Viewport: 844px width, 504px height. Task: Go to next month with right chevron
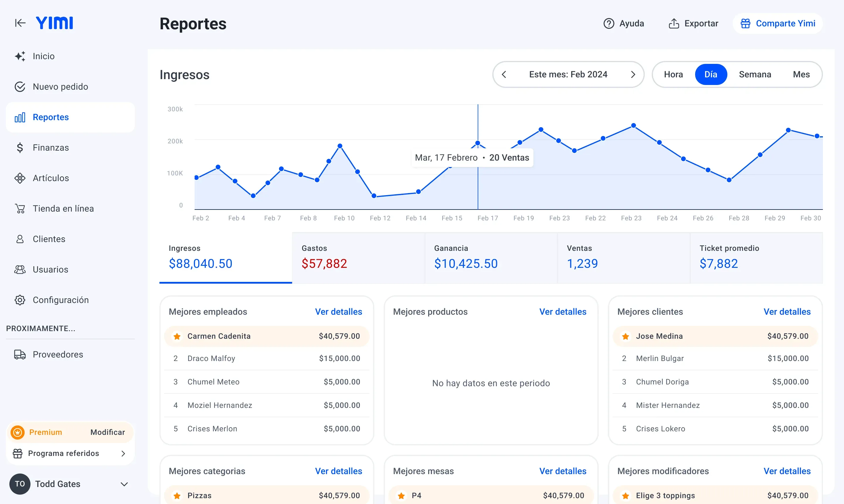pyautogui.click(x=633, y=74)
